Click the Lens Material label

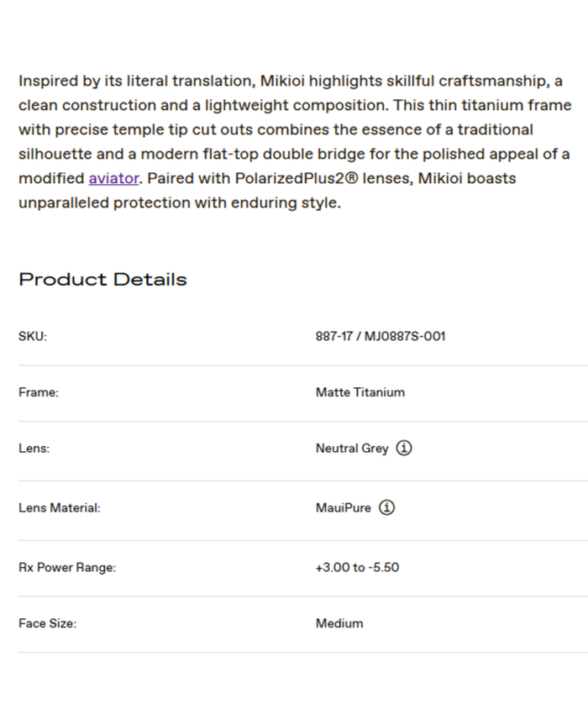(59, 508)
